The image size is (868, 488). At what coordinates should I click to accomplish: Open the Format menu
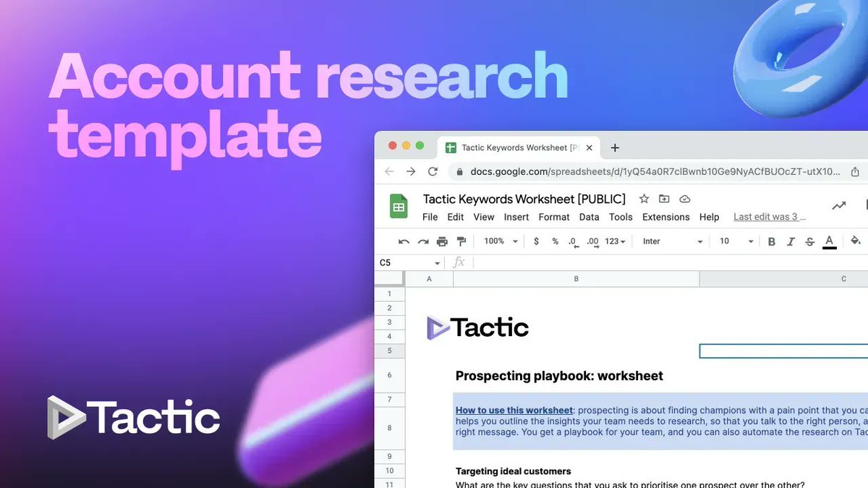554,217
